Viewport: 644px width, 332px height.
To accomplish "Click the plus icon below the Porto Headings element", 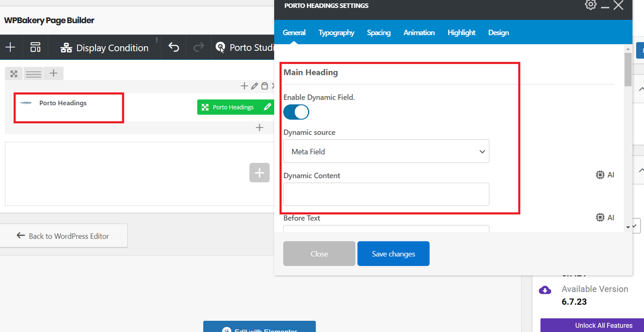I will coord(260,127).
